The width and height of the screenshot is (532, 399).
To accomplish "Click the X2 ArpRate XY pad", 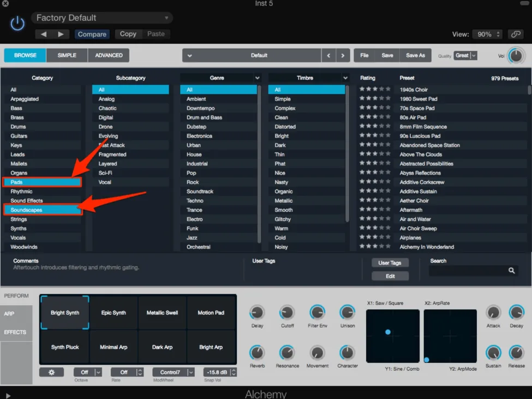I will (450, 336).
